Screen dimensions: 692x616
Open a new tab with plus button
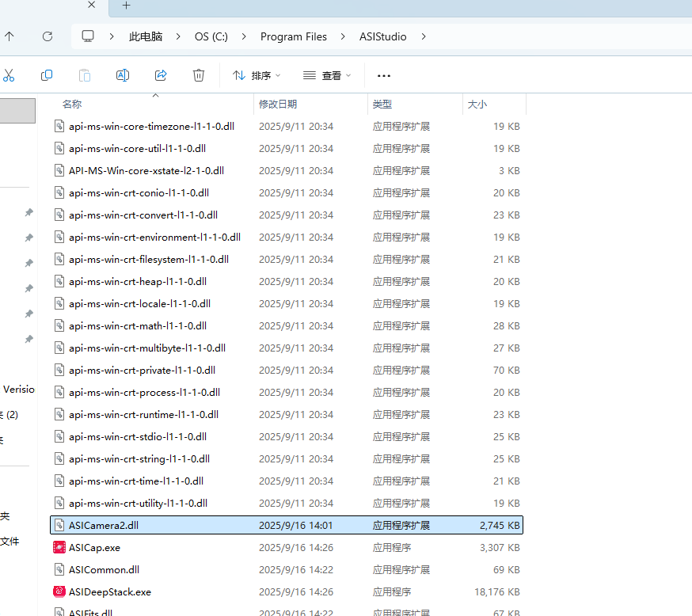click(126, 6)
